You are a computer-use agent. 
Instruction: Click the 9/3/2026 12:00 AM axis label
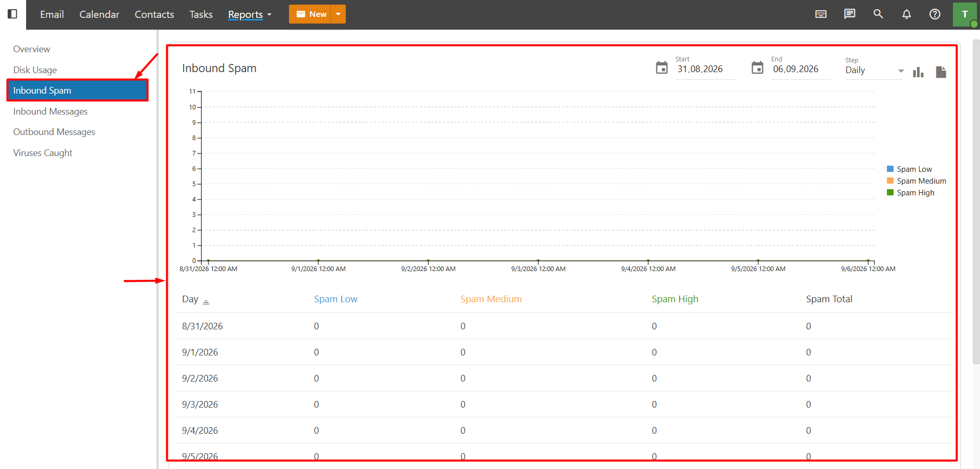(x=538, y=269)
